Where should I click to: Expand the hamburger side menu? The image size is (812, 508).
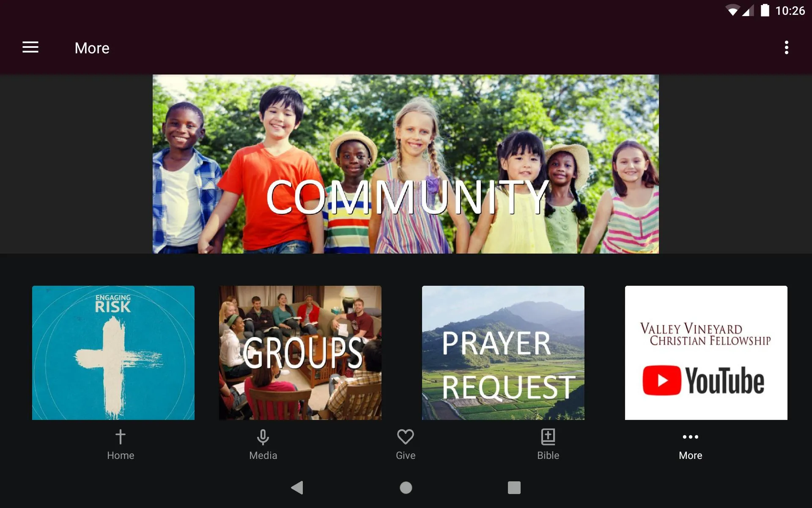(x=30, y=48)
